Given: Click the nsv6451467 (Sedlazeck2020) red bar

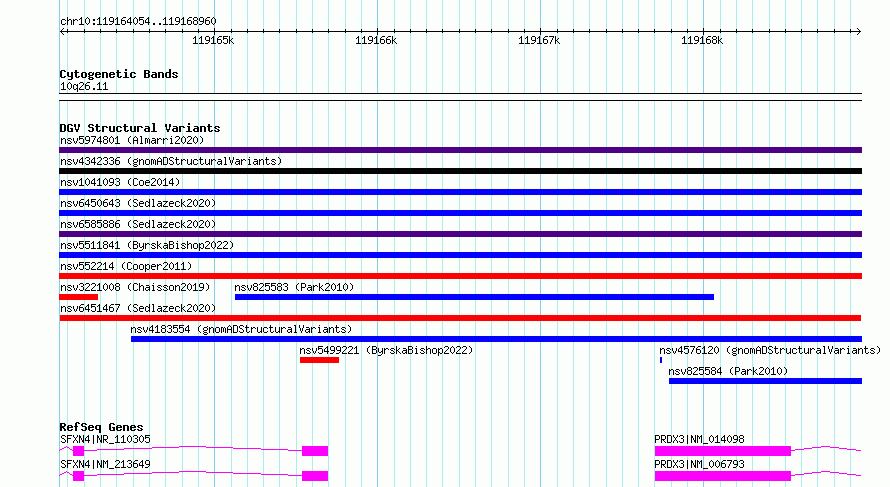Looking at the screenshot, I should (460, 318).
